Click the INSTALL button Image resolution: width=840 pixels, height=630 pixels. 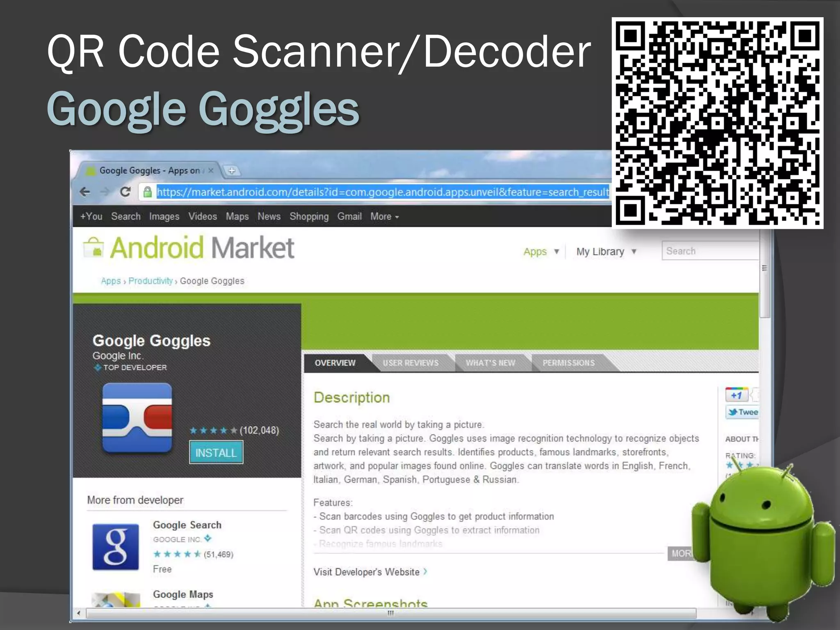216,452
